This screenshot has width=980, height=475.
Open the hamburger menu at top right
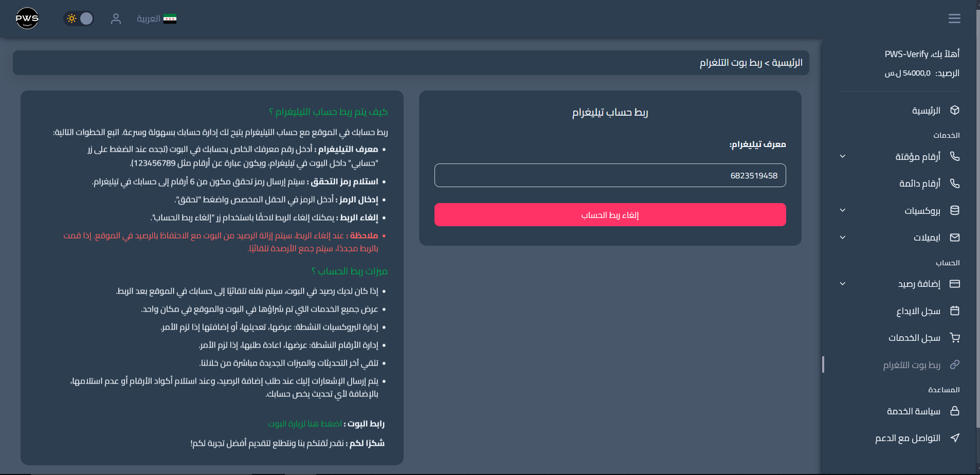(954, 18)
